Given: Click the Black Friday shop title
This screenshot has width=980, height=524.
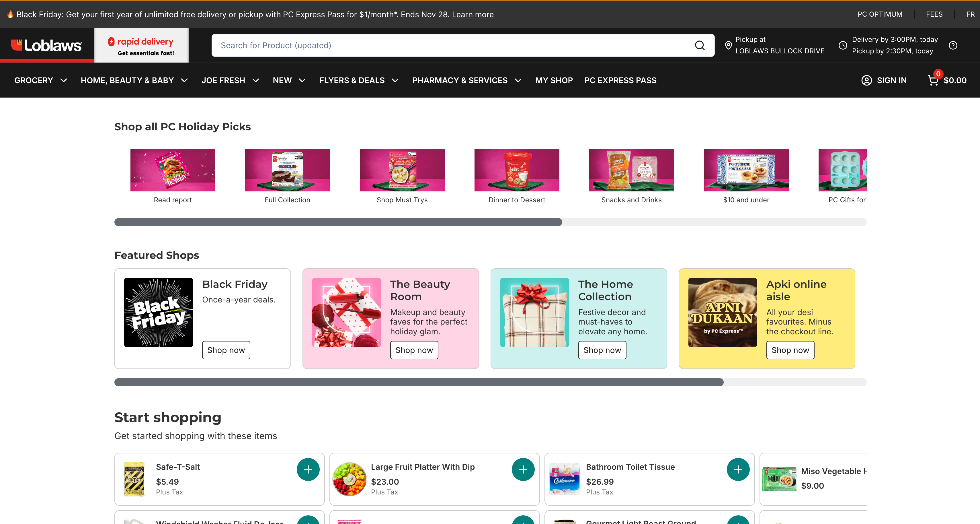Looking at the screenshot, I should (235, 284).
